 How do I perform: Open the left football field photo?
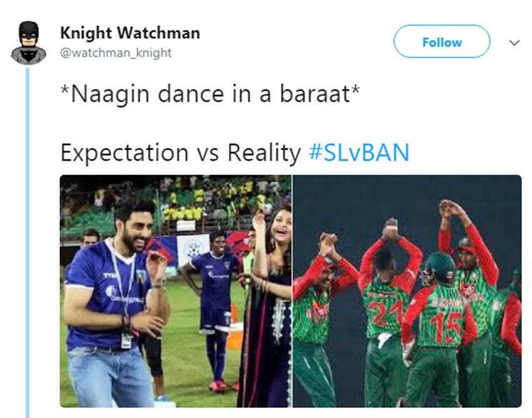tap(175, 291)
